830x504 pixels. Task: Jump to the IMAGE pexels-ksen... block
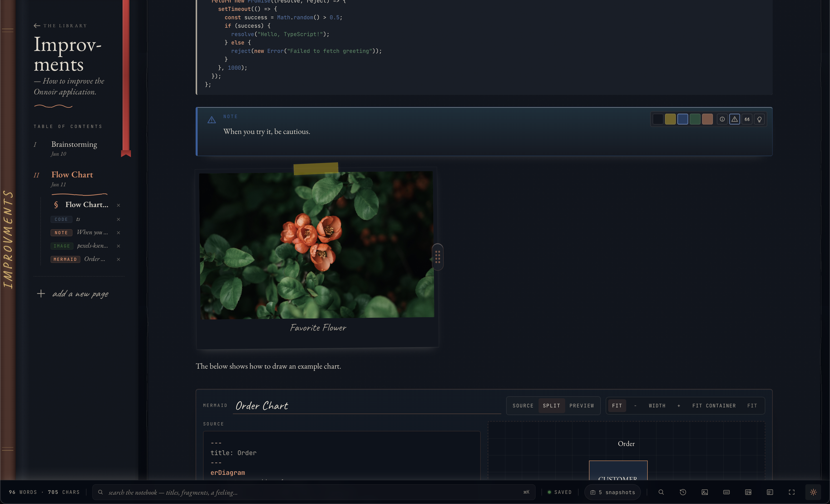click(79, 246)
